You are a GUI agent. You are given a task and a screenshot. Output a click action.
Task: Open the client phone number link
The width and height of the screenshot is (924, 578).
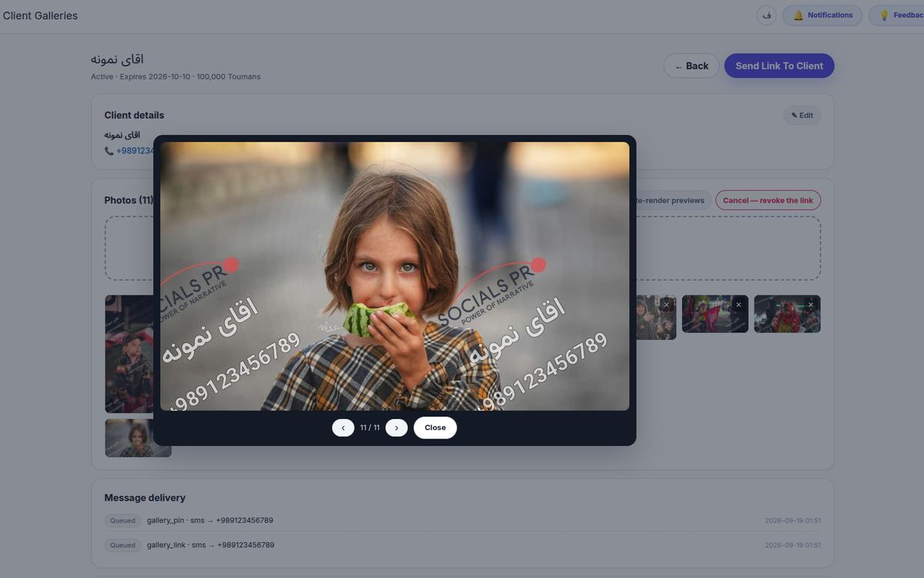[136, 151]
